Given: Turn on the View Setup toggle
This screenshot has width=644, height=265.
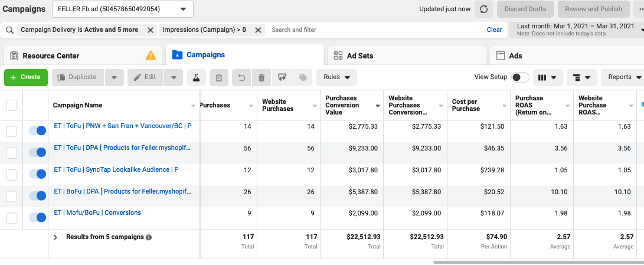Looking at the screenshot, I should (x=519, y=77).
